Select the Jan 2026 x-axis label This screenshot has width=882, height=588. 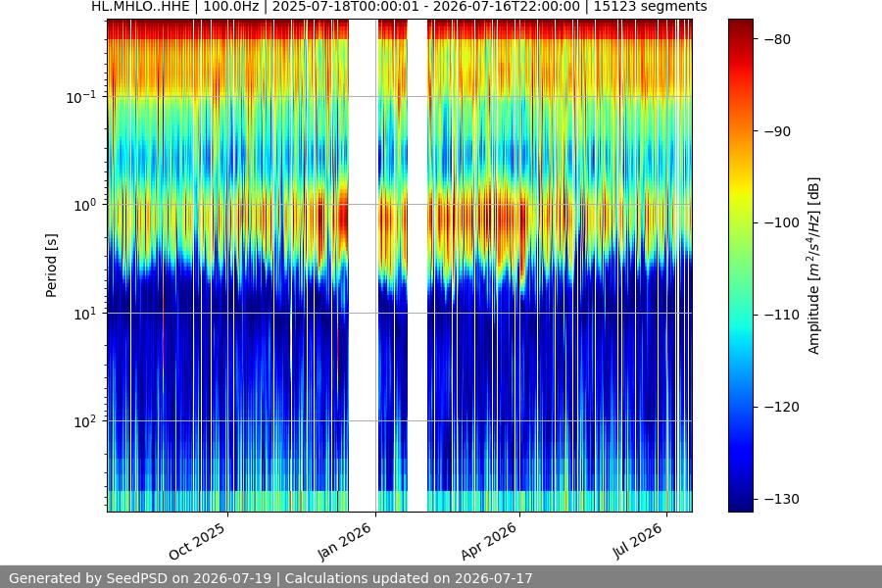pos(345,541)
